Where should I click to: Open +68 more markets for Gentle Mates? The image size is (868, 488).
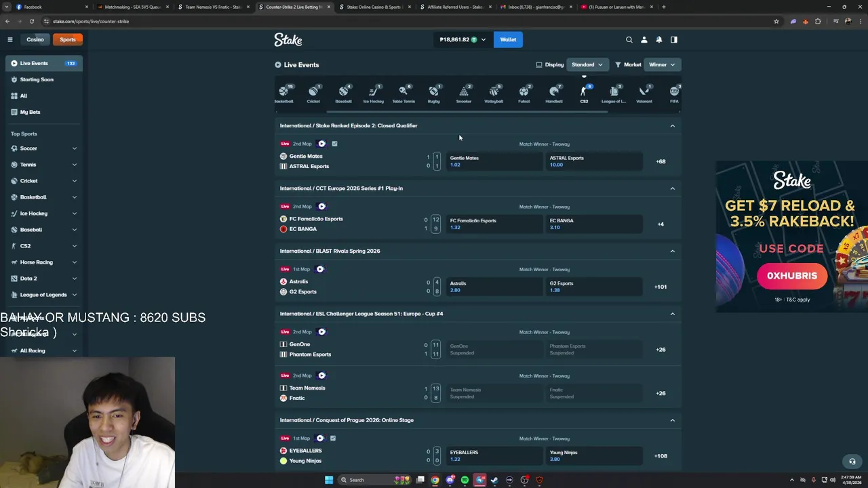pos(660,161)
